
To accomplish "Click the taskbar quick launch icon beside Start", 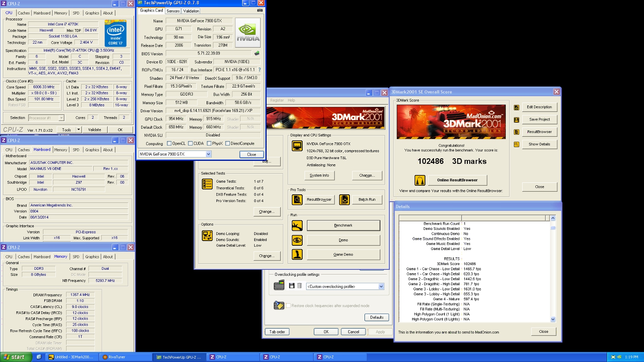I will [39, 357].
